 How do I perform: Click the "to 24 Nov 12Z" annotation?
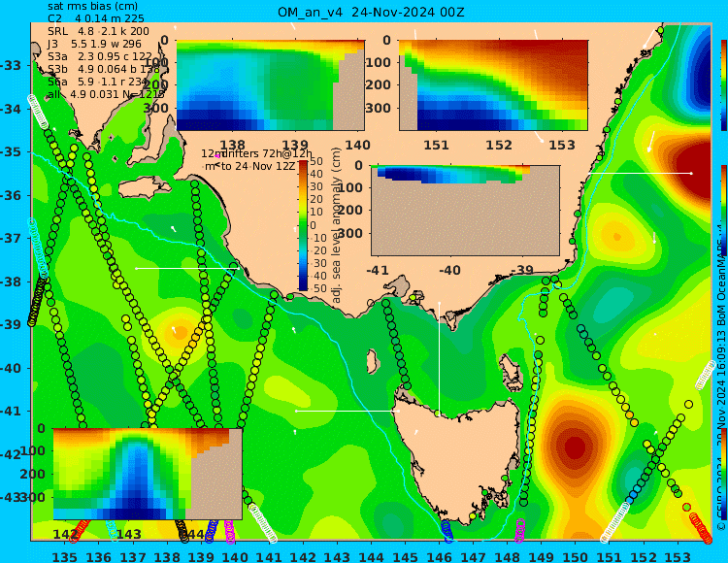[257, 166]
